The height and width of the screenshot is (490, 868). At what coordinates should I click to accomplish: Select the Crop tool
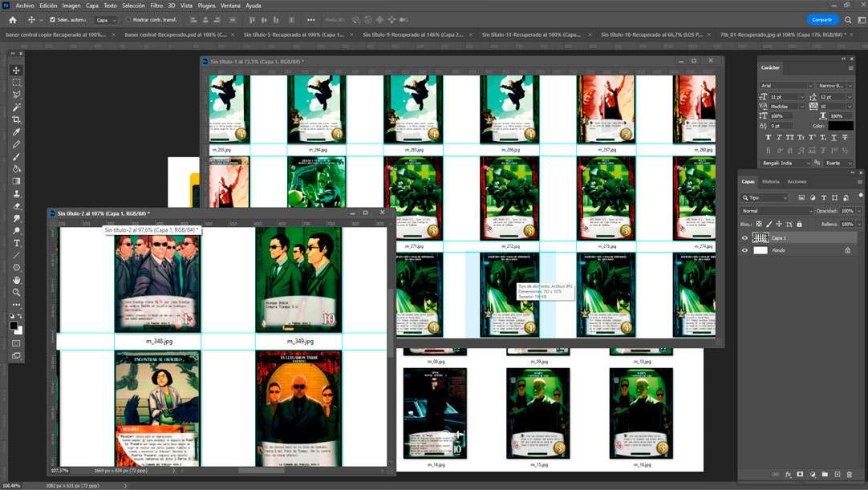16,119
